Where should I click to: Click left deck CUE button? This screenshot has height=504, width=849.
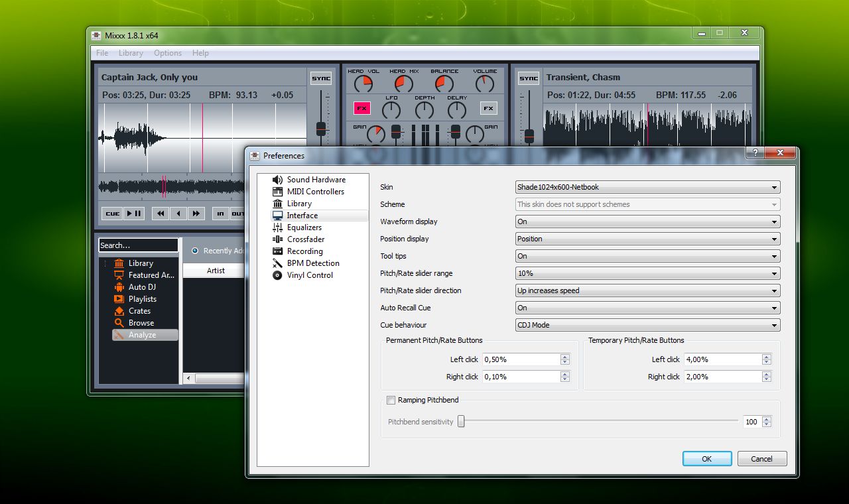point(113,214)
